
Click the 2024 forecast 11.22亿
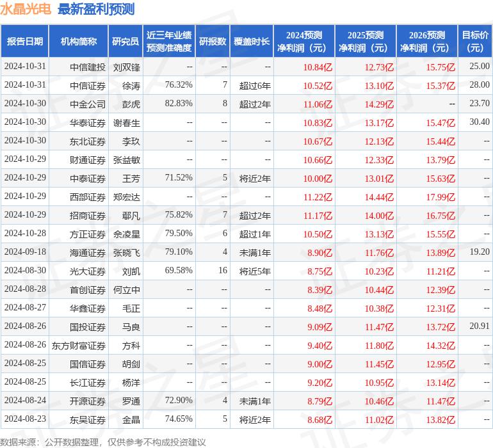point(318,197)
